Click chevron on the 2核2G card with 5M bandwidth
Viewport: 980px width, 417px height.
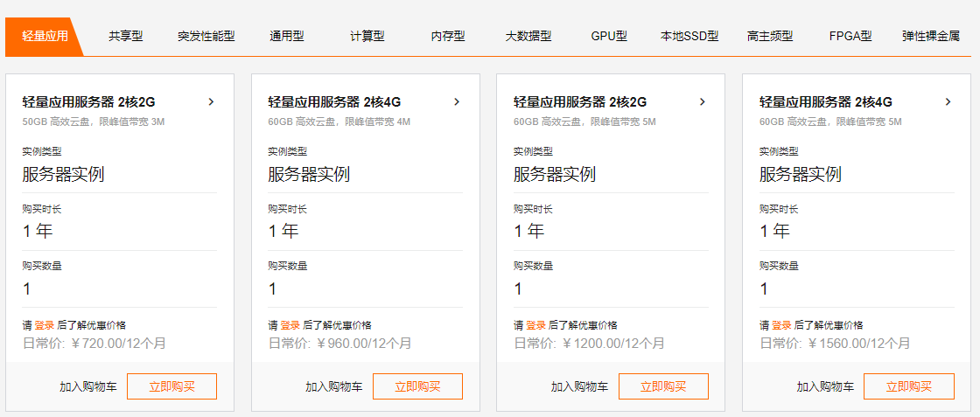pyautogui.click(x=703, y=101)
